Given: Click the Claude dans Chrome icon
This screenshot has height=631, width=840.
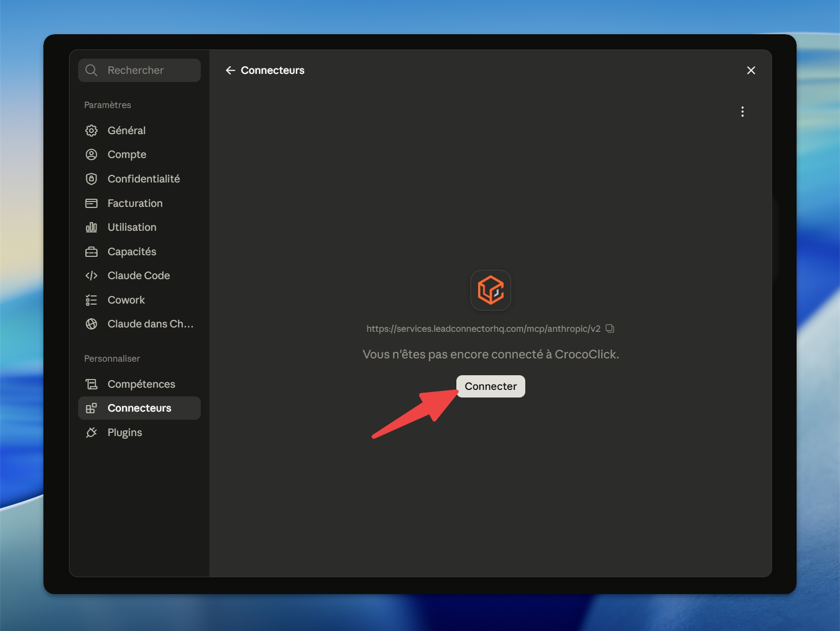Looking at the screenshot, I should coord(92,324).
